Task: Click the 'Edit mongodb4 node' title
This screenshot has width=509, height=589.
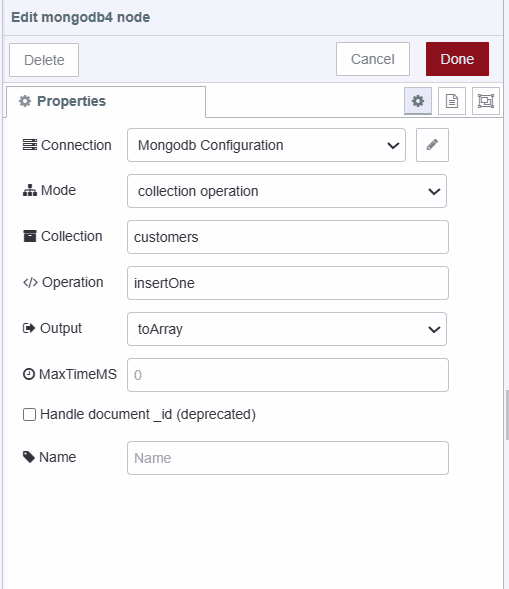Action: point(80,17)
